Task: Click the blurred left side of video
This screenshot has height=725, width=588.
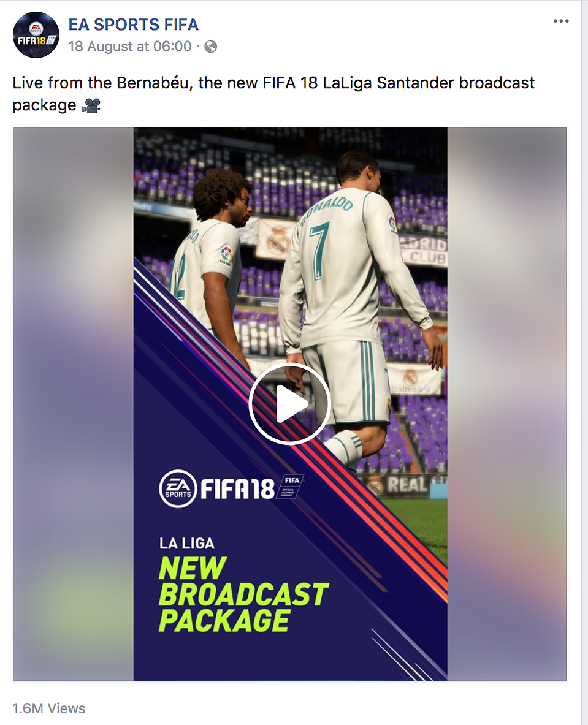Action: [74, 404]
